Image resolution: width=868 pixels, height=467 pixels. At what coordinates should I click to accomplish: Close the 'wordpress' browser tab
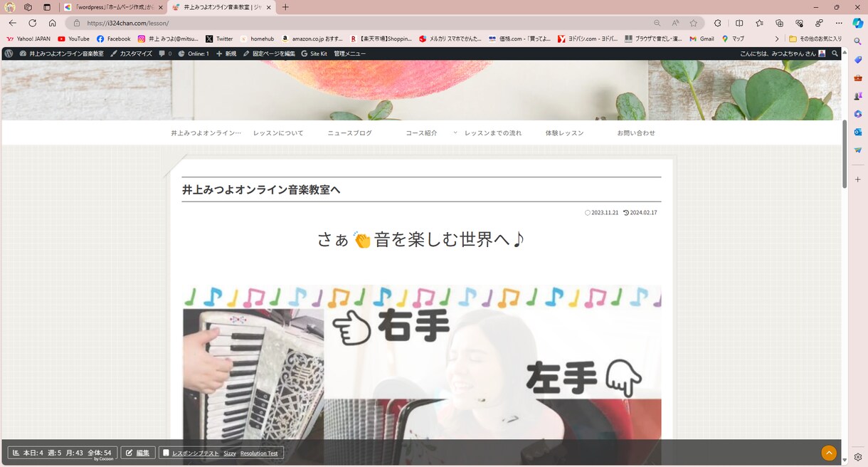coord(160,7)
